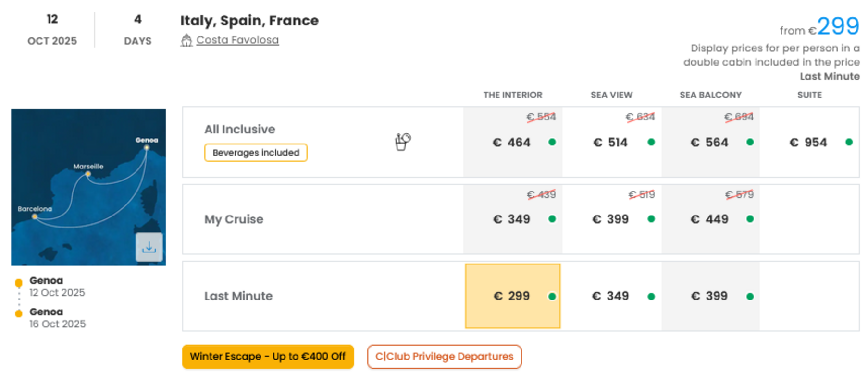Click the Marseille marker on route map
868x384 pixels.
88,174
